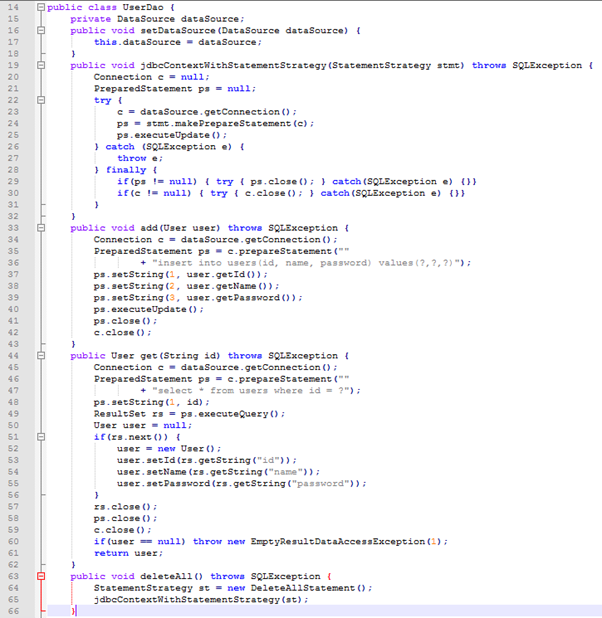Viewport: 602px width, 618px height.
Task: Click line number 44 in the margin
Action: [x=13, y=356]
